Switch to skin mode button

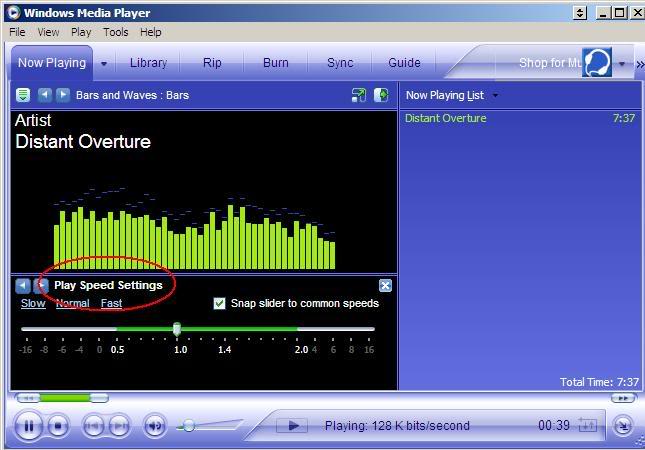click(x=623, y=426)
